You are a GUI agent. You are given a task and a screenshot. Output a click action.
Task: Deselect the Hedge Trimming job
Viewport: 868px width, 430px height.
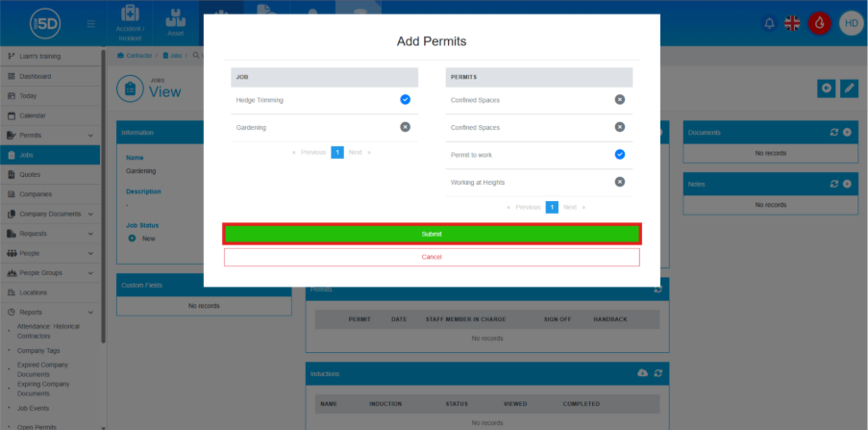tap(405, 99)
